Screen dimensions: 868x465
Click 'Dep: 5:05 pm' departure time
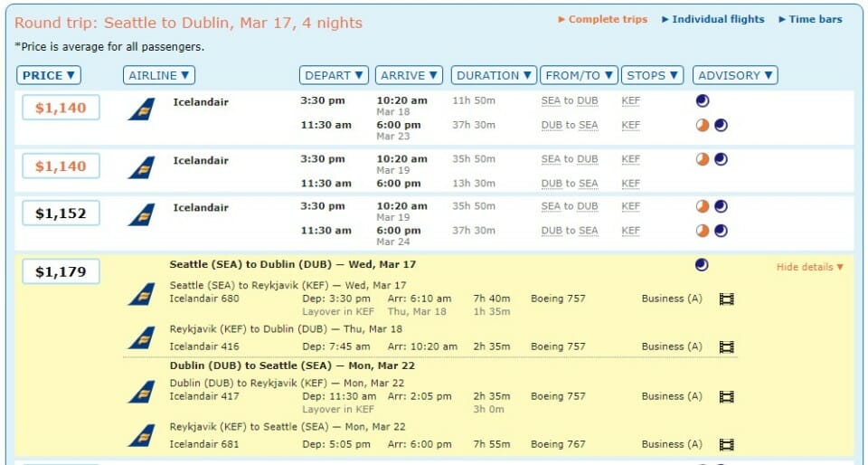coord(336,444)
